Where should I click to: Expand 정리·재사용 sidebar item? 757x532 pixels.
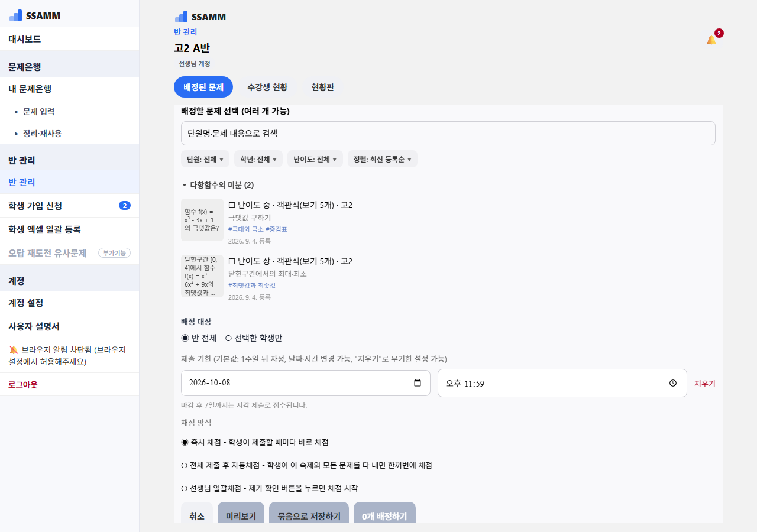coord(69,134)
